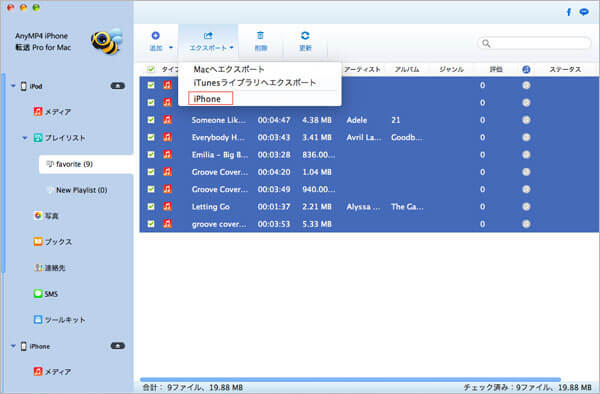This screenshot has height=394, width=600.
Task: Click the Adele artist cell
Action: (357, 120)
